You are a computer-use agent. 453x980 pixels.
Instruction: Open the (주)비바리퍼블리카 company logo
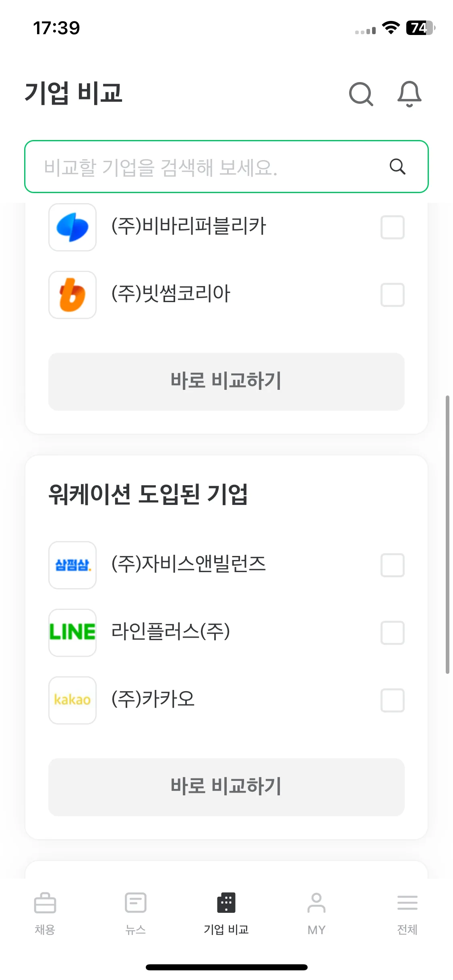pyautogui.click(x=72, y=227)
